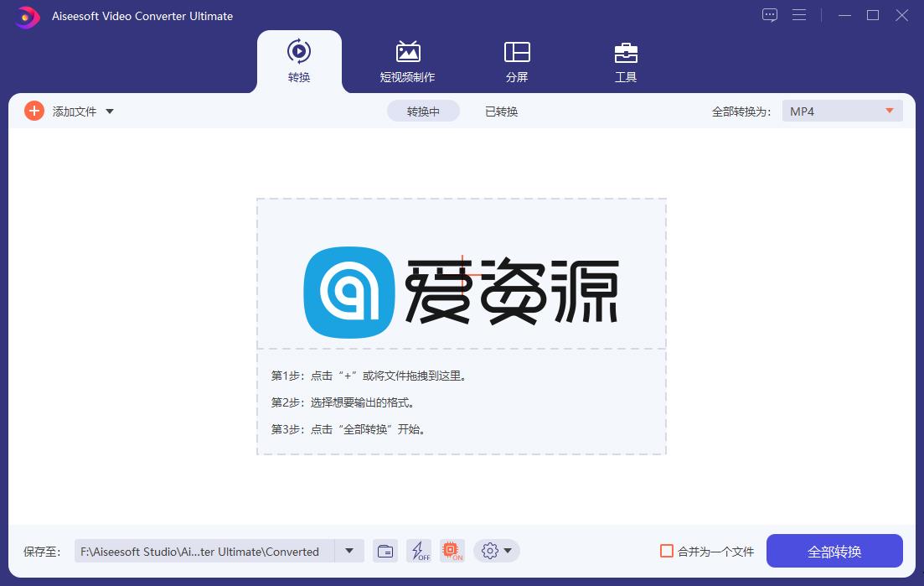This screenshot has height=586, width=924.
Task: Open the hamburger menu icon
Action: (x=799, y=15)
